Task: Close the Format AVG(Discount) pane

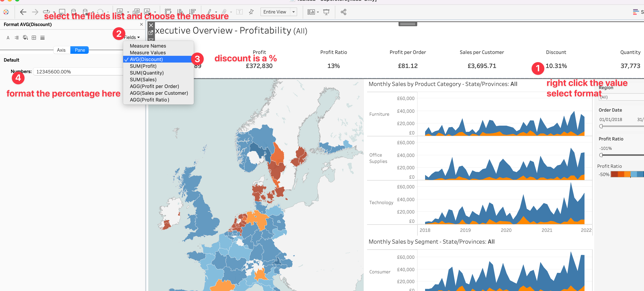Action: click(141, 24)
